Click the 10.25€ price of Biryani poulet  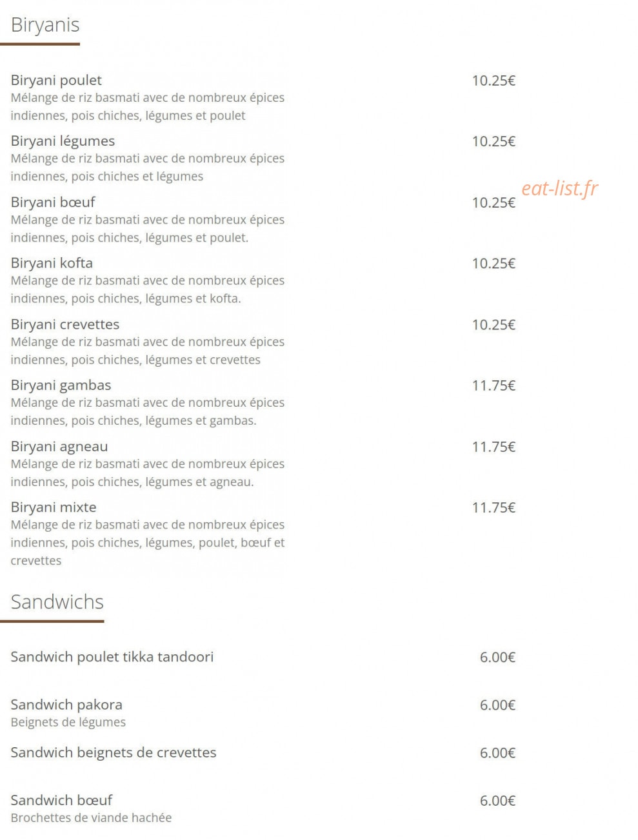[x=493, y=81]
